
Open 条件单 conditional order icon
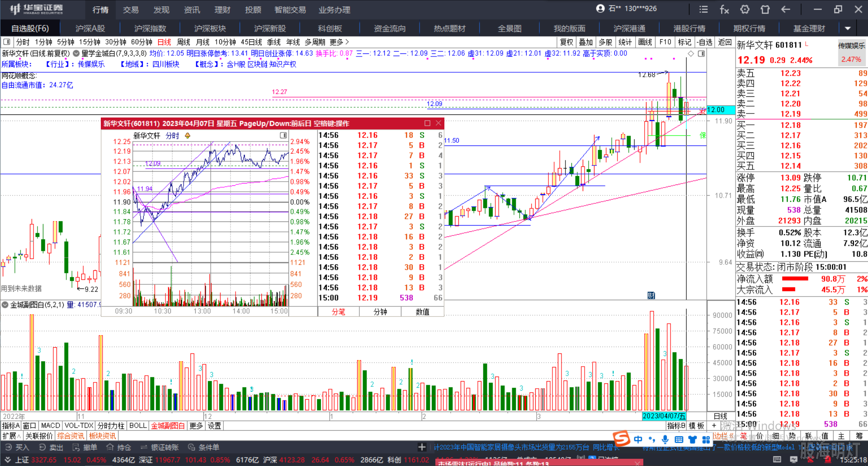pos(203,447)
